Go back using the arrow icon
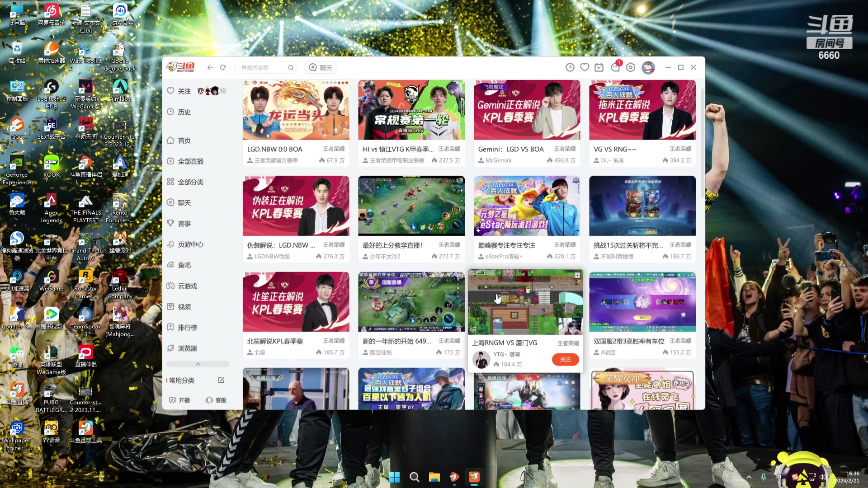This screenshot has height=488, width=868. coord(210,67)
